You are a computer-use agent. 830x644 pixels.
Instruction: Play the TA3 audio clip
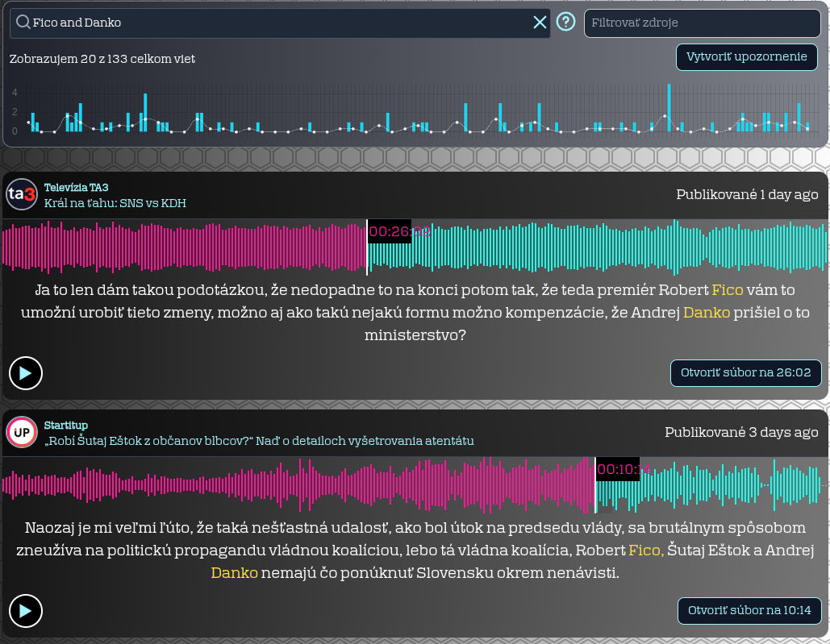point(26,373)
